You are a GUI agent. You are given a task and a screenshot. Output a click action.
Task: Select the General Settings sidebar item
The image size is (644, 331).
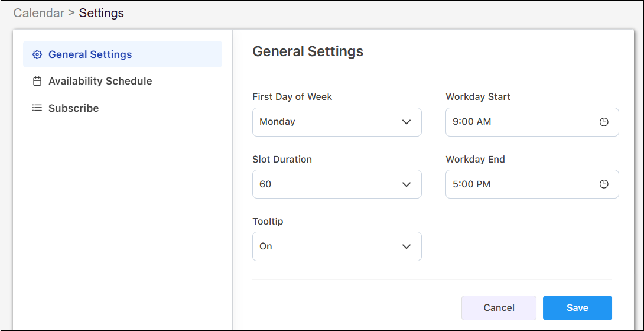tap(122, 54)
